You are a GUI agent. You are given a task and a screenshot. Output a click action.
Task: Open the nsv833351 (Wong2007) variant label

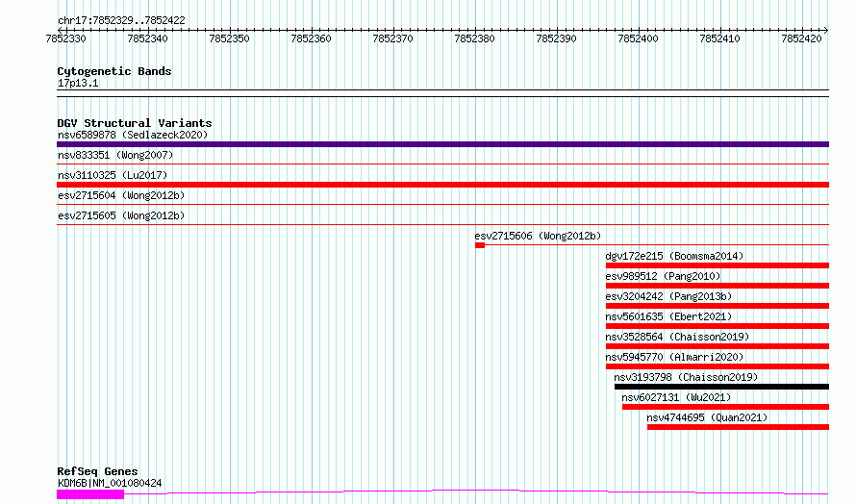point(115,155)
